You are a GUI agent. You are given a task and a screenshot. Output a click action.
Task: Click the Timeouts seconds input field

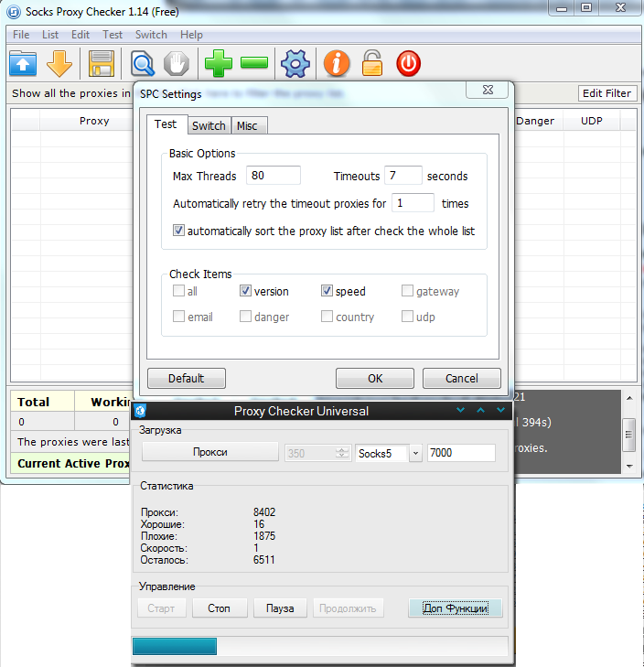click(402, 176)
